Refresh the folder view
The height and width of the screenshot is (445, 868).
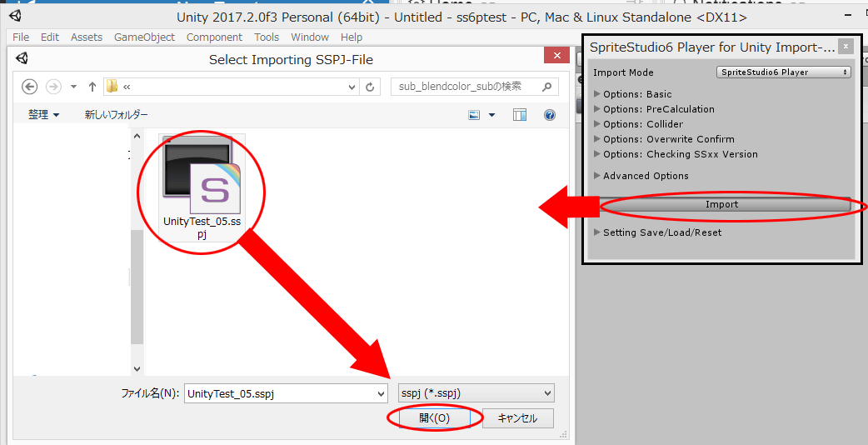click(370, 87)
